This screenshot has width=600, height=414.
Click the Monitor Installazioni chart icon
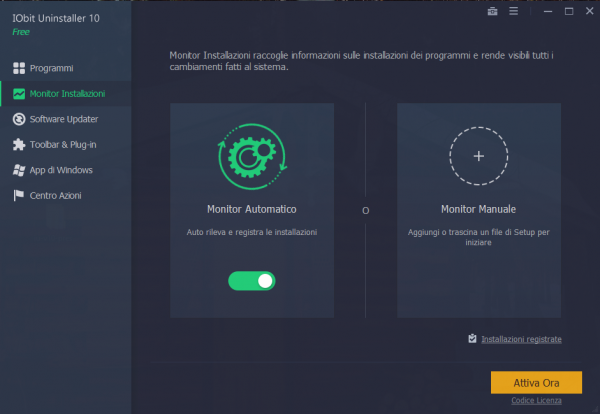pos(19,94)
